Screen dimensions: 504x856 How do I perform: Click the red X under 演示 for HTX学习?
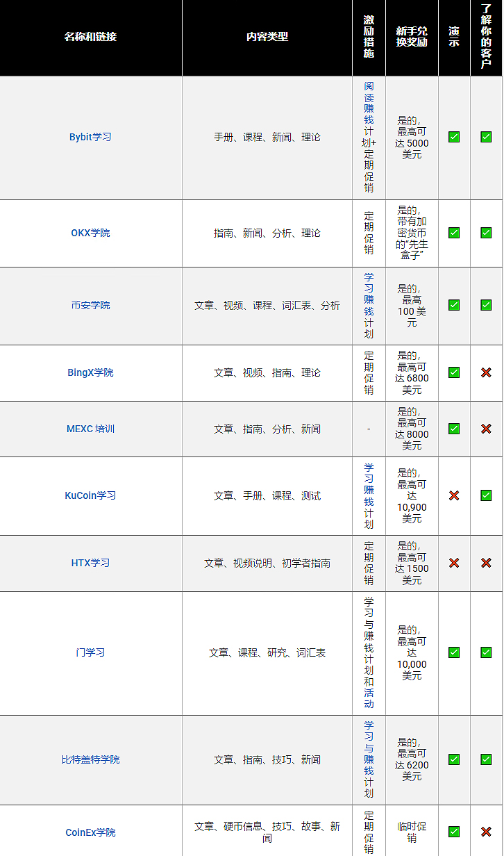click(x=454, y=563)
